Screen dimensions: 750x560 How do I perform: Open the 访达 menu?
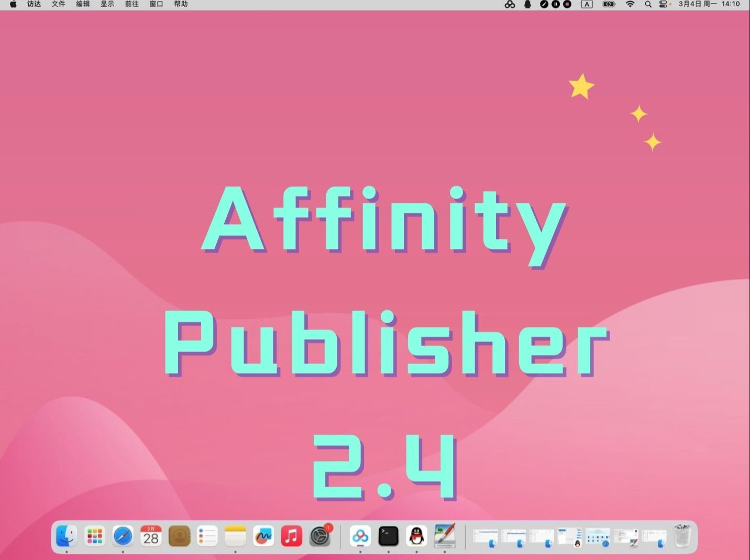pos(34,4)
